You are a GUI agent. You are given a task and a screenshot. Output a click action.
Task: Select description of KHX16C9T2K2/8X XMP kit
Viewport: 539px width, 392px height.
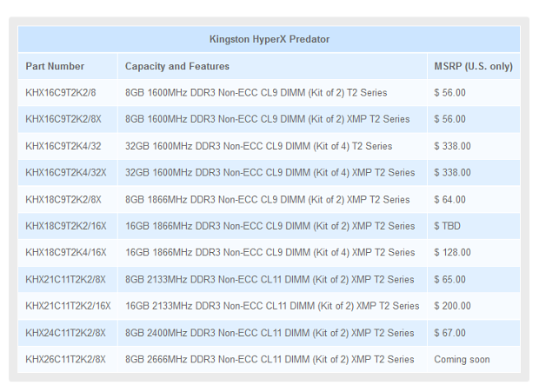[x=268, y=119]
